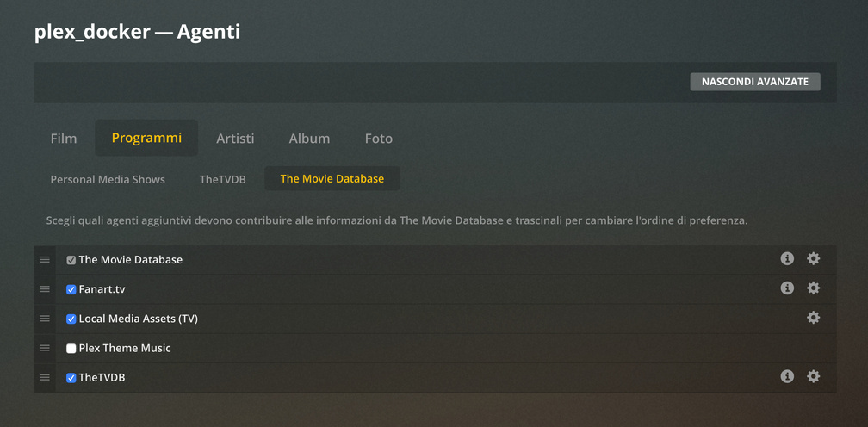
Task: Click drag handle of Local Media Assets row
Action: pyautogui.click(x=45, y=319)
